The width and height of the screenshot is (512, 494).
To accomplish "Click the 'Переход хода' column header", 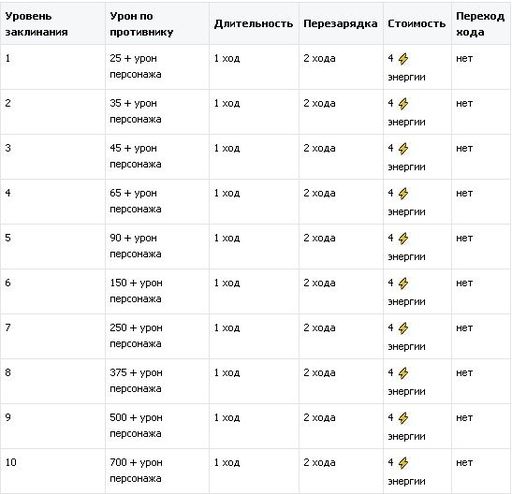I will coord(481,24).
